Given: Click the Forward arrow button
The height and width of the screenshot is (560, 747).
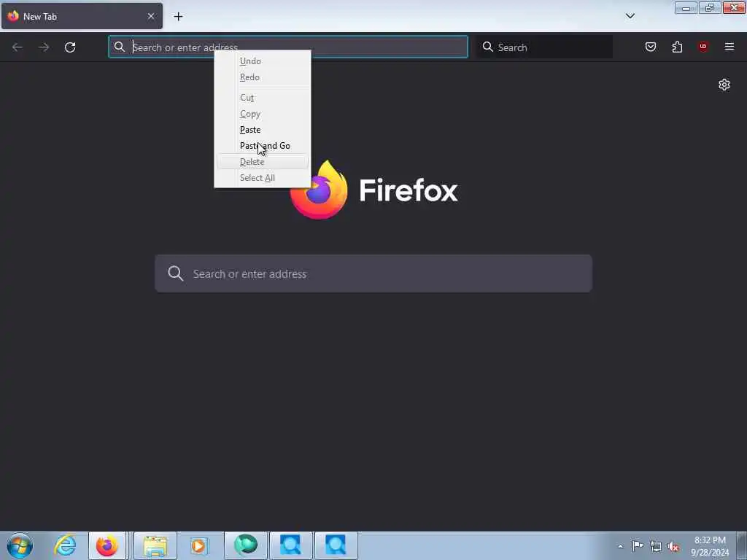Looking at the screenshot, I should click(44, 47).
